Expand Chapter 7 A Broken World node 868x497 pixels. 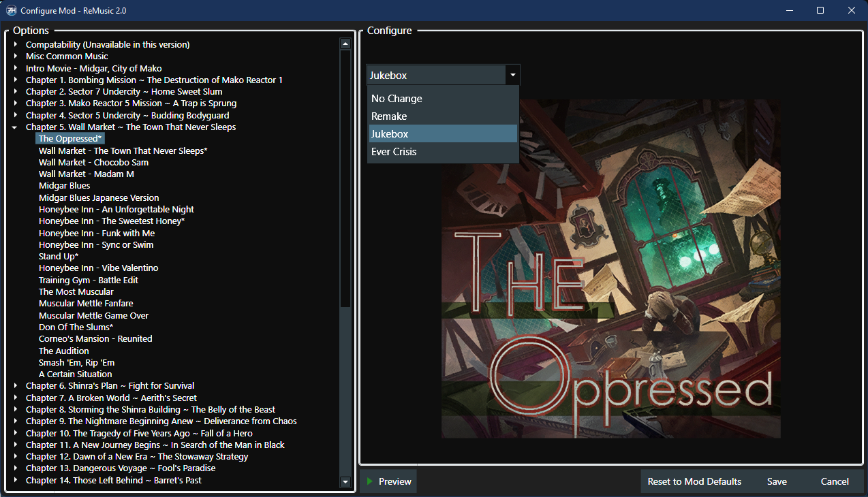pos(15,398)
